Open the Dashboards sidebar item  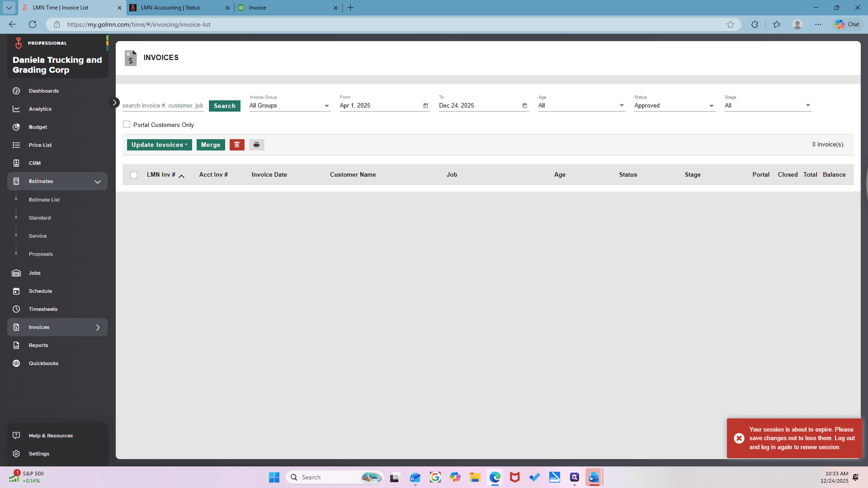(44, 91)
